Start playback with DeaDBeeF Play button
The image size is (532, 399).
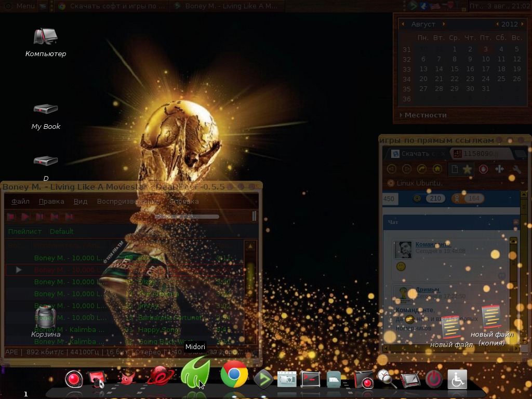[25, 217]
